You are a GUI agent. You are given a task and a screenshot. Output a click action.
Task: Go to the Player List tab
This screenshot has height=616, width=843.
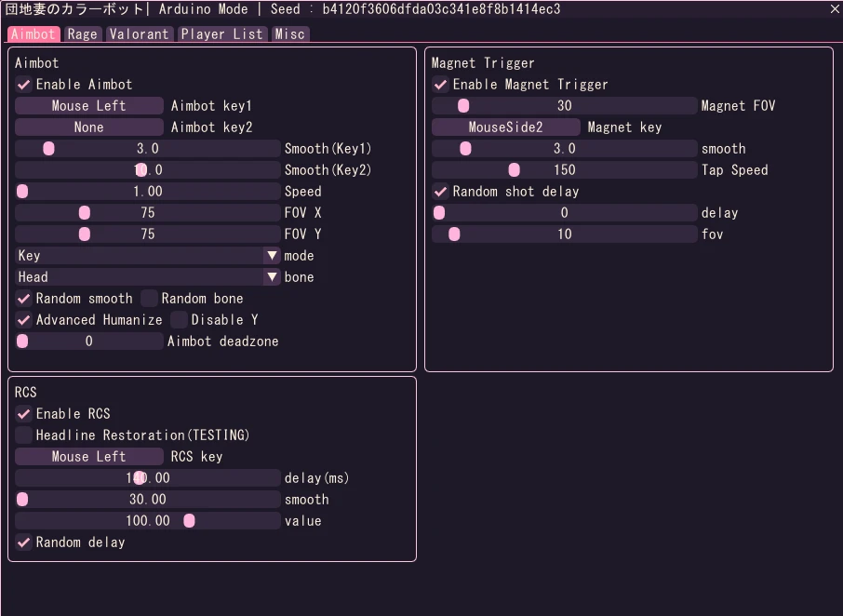click(221, 33)
